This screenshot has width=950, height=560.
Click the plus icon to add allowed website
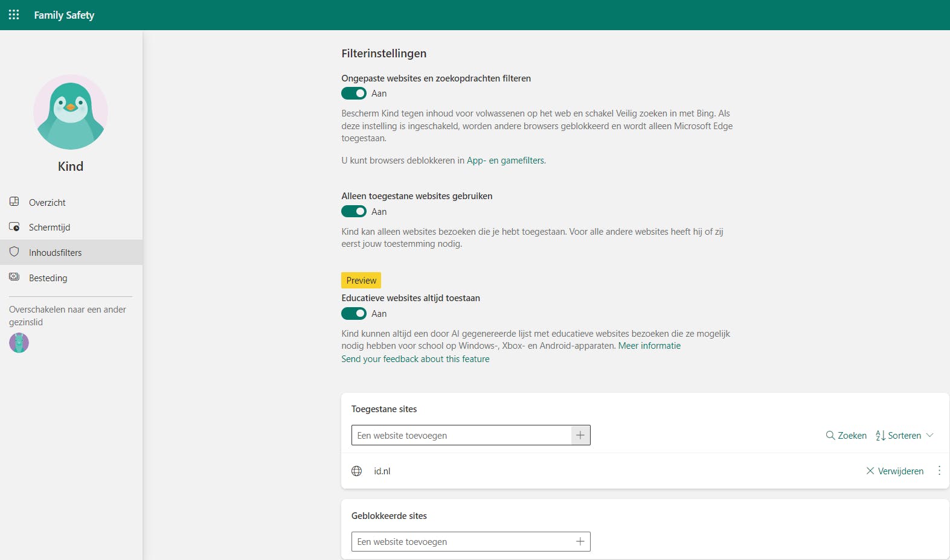tap(580, 435)
